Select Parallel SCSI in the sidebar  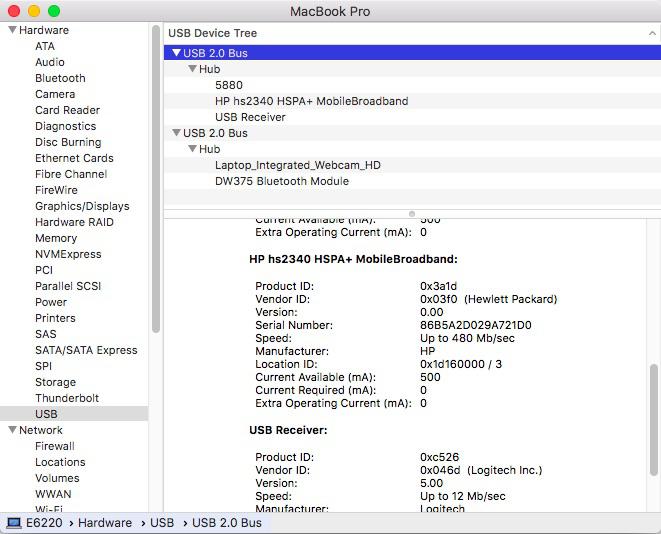[68, 286]
